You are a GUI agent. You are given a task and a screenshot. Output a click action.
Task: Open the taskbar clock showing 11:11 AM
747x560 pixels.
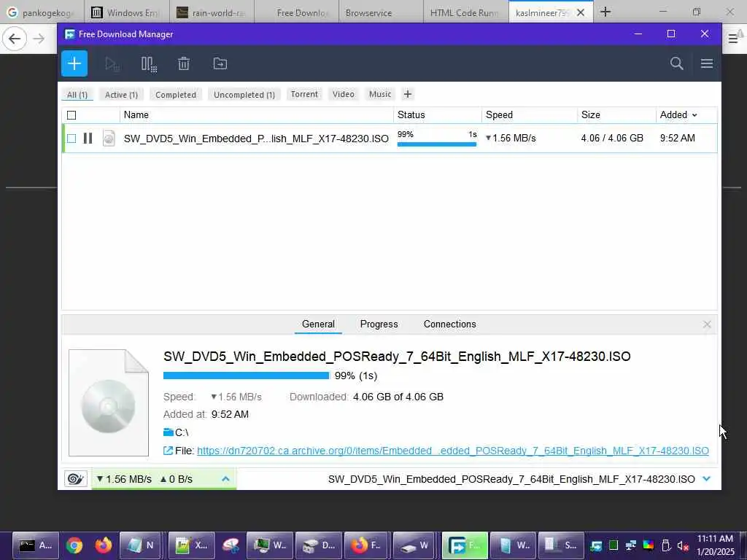pyautogui.click(x=715, y=545)
